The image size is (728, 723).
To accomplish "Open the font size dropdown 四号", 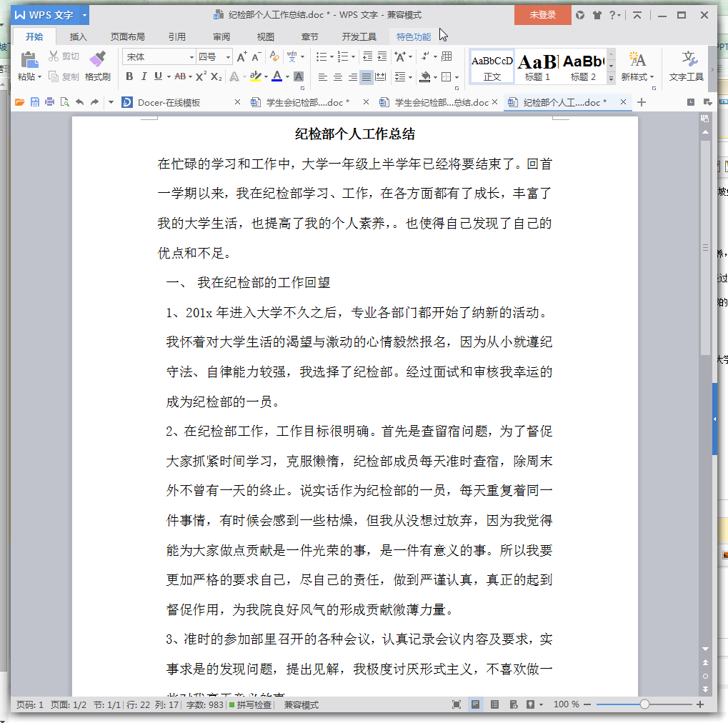I will [228, 56].
